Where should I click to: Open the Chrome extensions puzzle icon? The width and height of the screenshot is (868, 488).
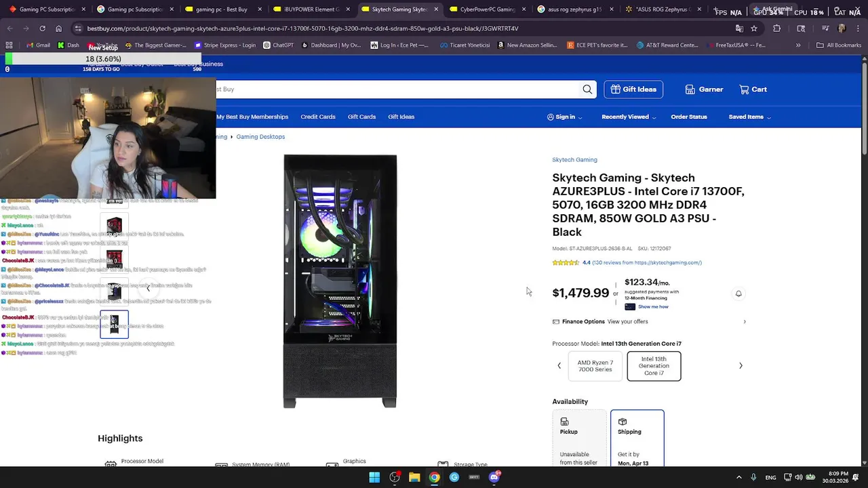777,28
